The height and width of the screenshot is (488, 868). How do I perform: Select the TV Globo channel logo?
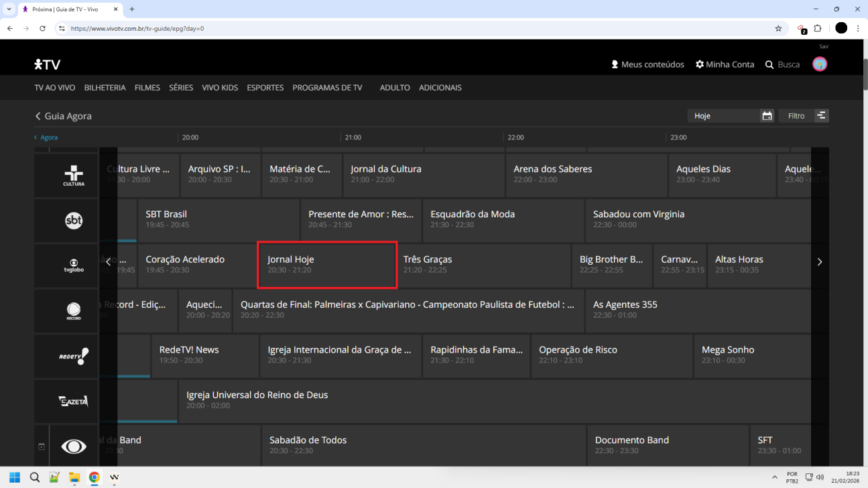point(74,265)
